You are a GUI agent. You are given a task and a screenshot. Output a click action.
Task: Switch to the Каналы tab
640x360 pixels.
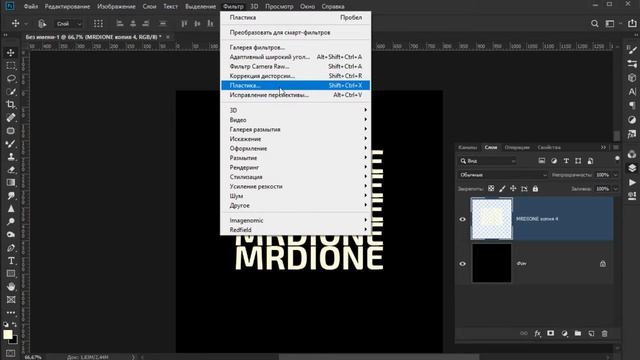pos(467,147)
